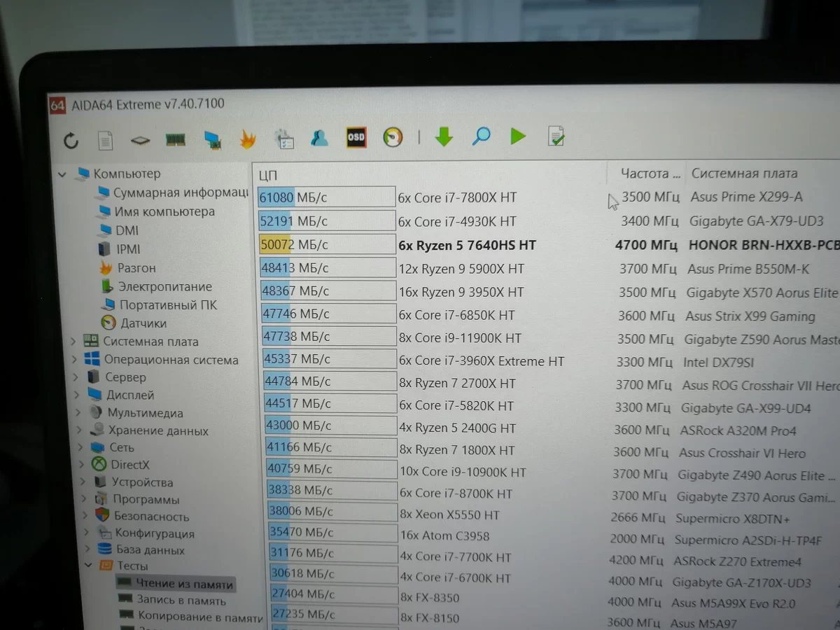Click the HONOR BRN-HXXB-PCB motherboard cell
Viewport: 840px width, 630px height.
click(x=764, y=245)
